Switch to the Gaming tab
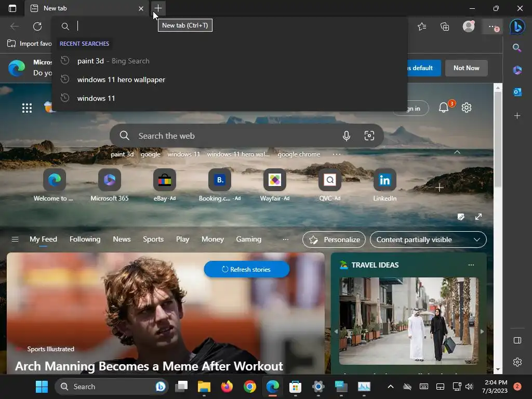 [x=249, y=239]
